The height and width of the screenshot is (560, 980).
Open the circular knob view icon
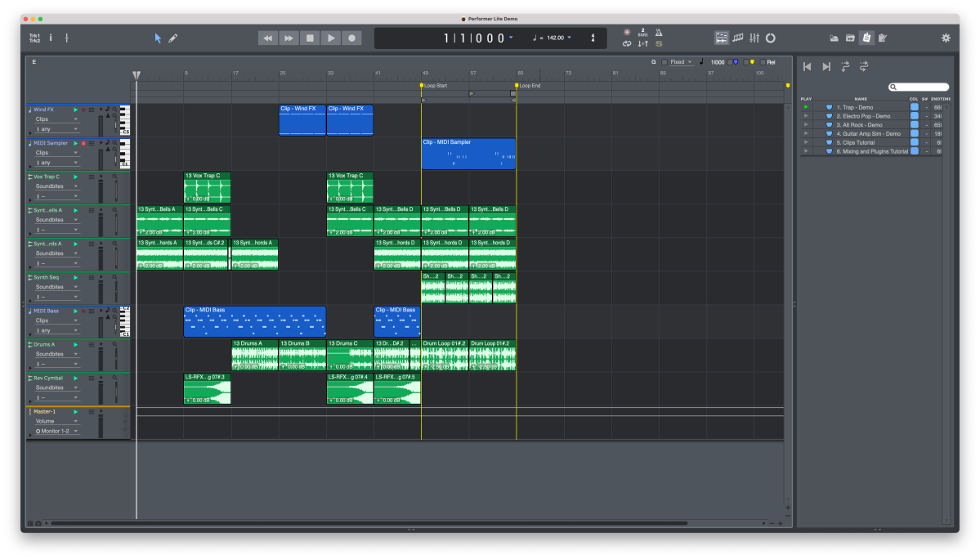pyautogui.click(x=771, y=38)
